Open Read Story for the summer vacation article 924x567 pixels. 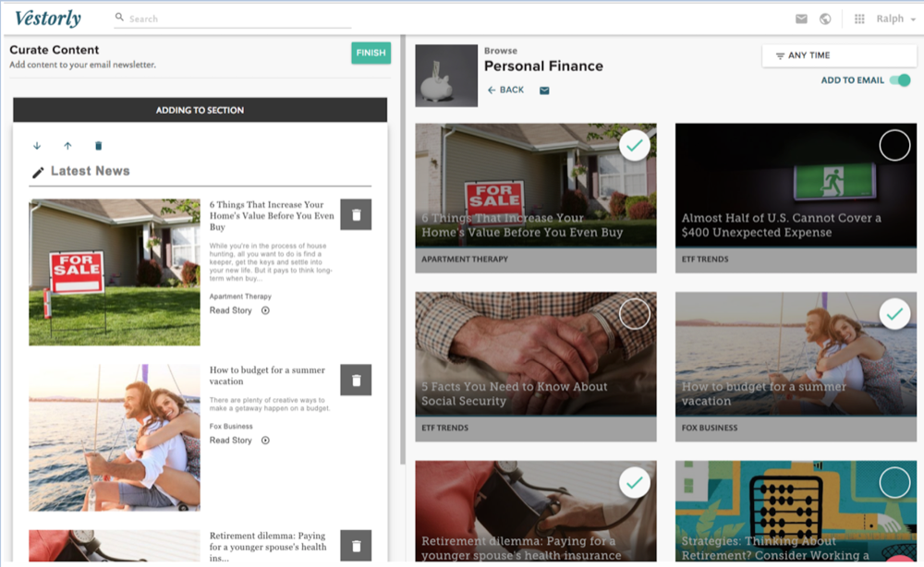point(238,440)
